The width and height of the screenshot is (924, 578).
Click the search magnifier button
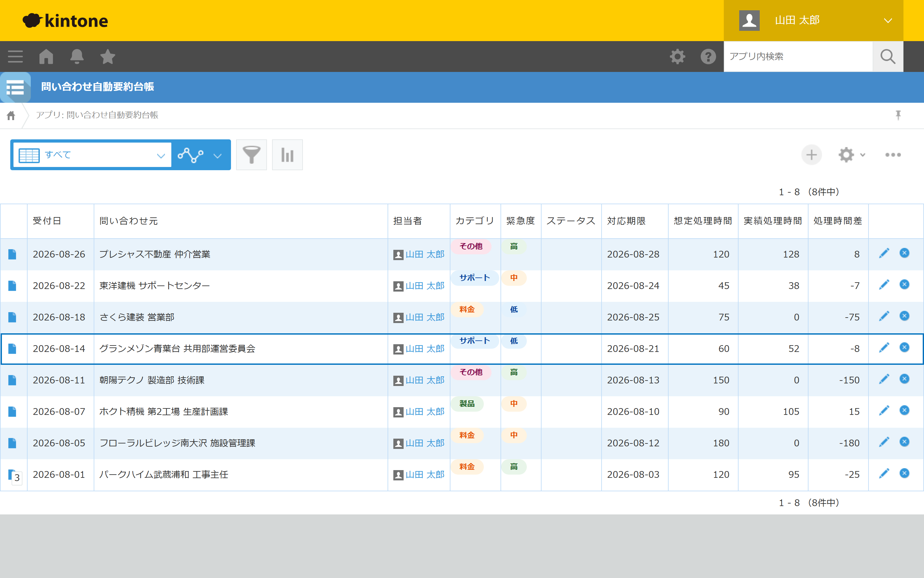[x=888, y=57]
